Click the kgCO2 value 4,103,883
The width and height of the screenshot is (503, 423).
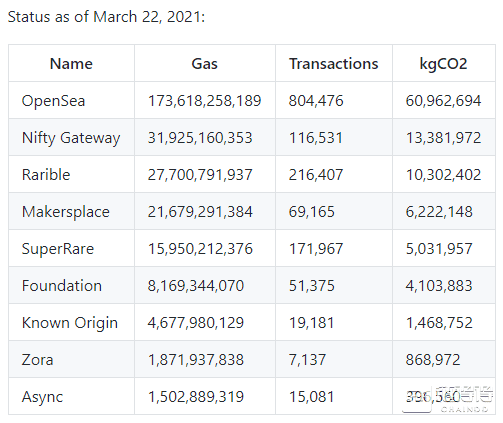(x=439, y=286)
